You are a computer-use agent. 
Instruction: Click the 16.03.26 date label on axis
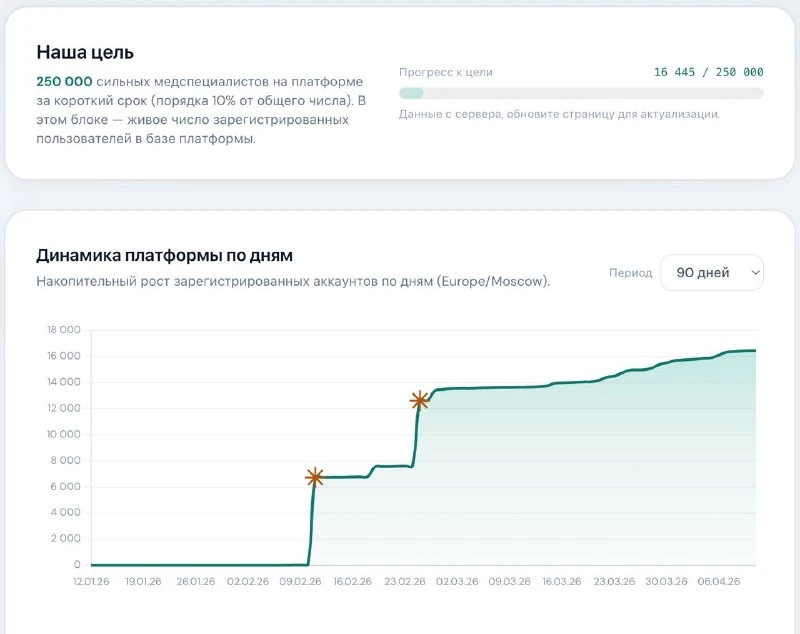tap(561, 581)
